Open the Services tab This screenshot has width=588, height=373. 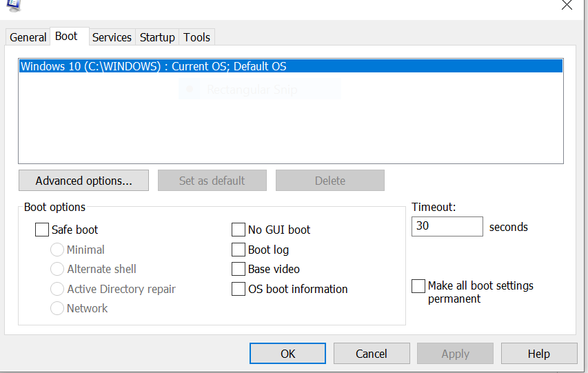click(x=112, y=37)
